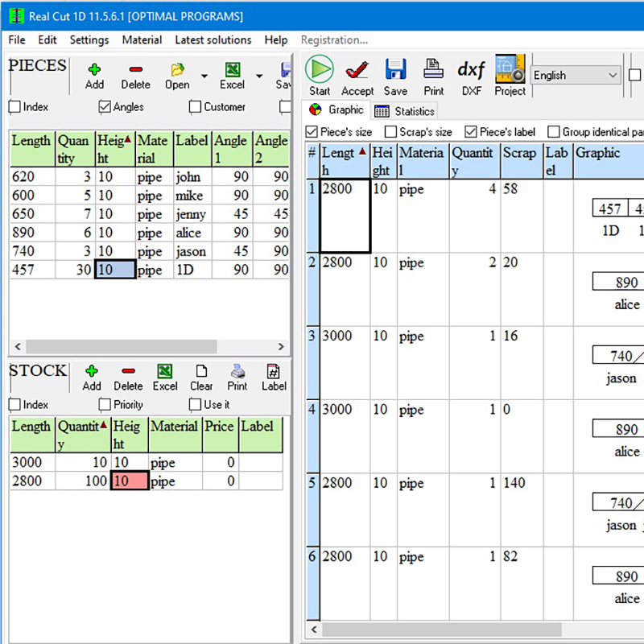The height and width of the screenshot is (644, 644).
Task: Sort pieces by Length column header
Action: pyautogui.click(x=31, y=141)
